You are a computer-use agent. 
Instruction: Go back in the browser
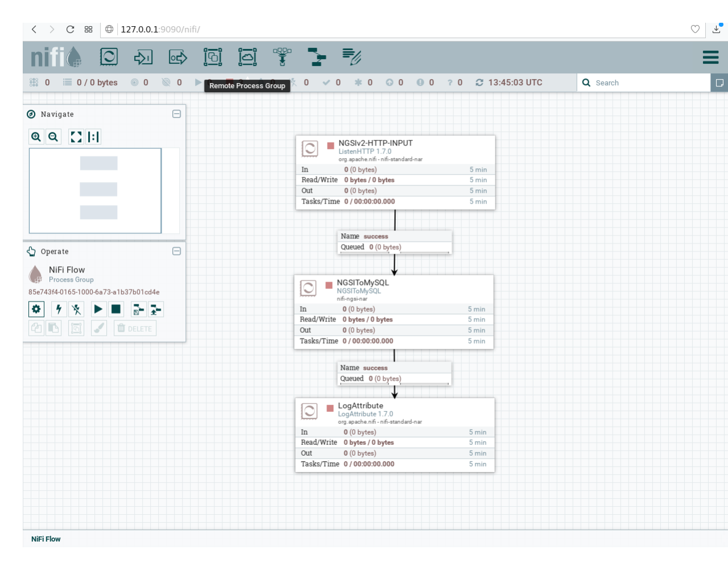coord(34,29)
